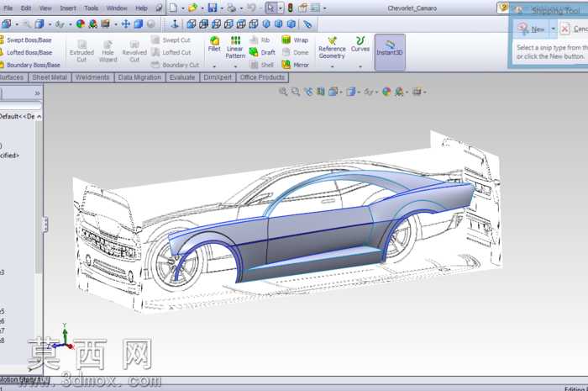Select the Linear Pattern tool icon
This screenshot has height=391, width=588.
[235, 47]
